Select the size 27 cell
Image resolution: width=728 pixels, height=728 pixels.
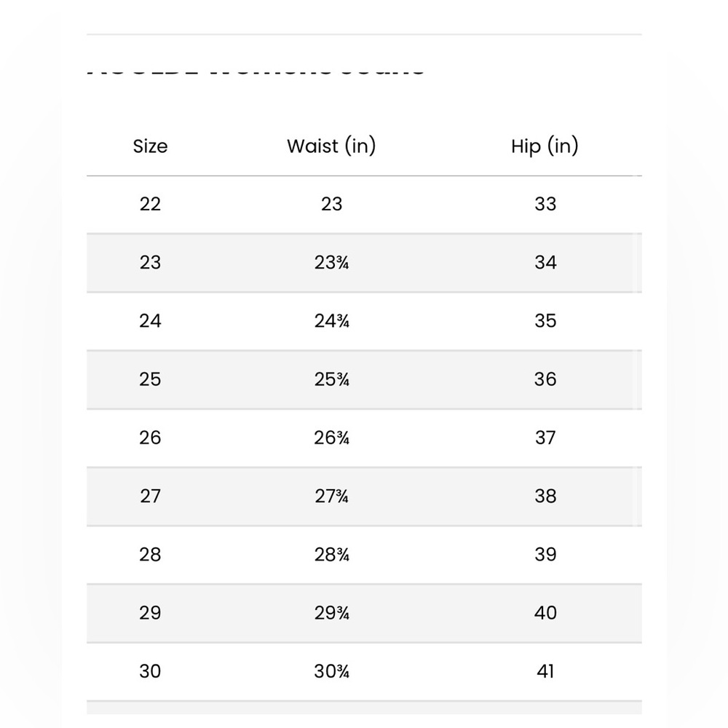click(x=150, y=496)
